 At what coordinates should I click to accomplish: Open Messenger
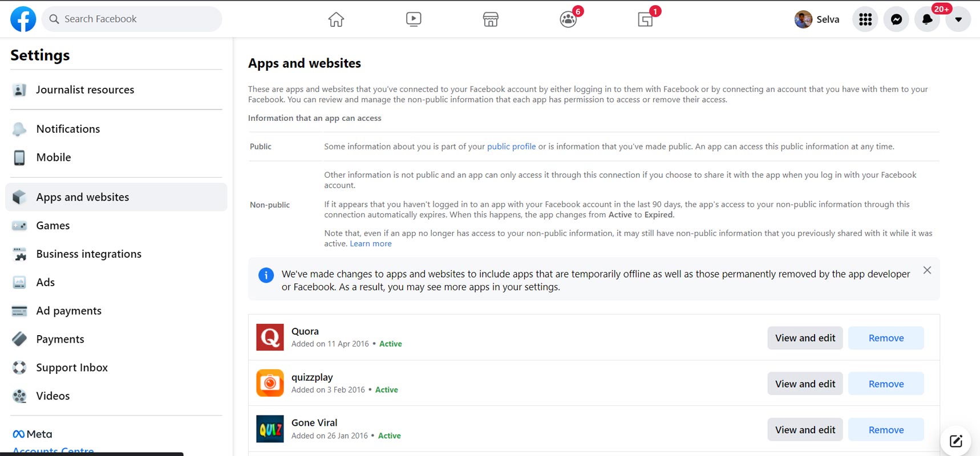[896, 19]
